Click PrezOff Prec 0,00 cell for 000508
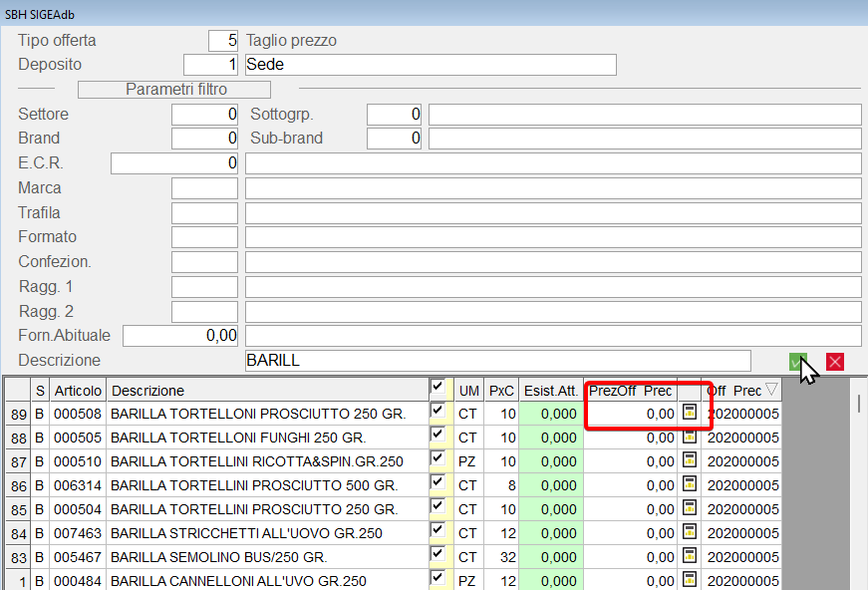 pyautogui.click(x=631, y=414)
